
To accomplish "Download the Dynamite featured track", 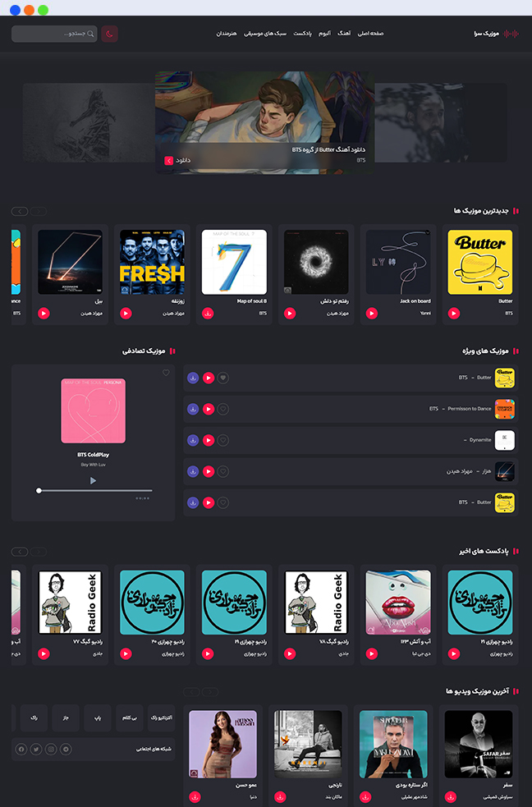I will coord(193,440).
